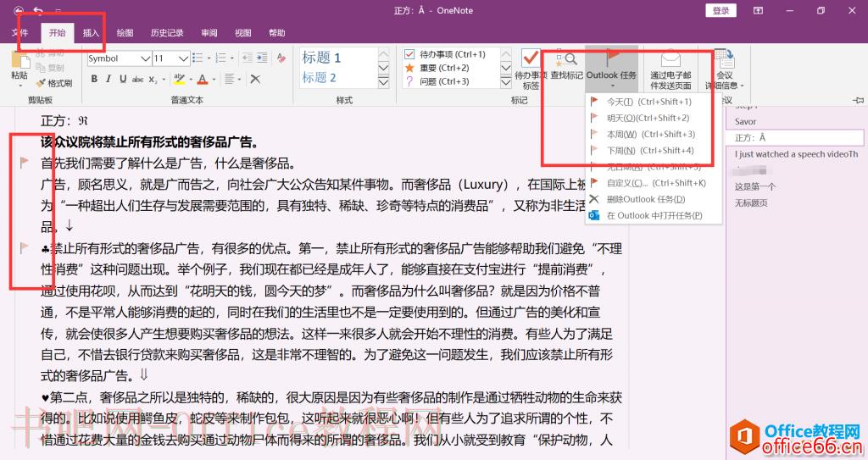Click the 格式刷 format painter
This screenshot has height=460, width=868.
tap(54, 83)
